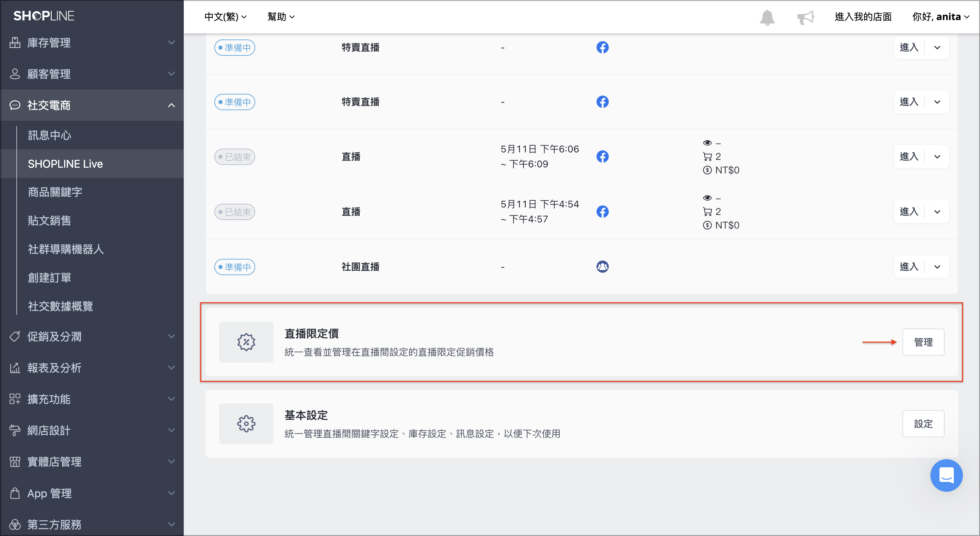Image resolution: width=980 pixels, height=536 pixels.
Task: Click the 準備中 status badge for 社團直播
Action: coord(235,267)
